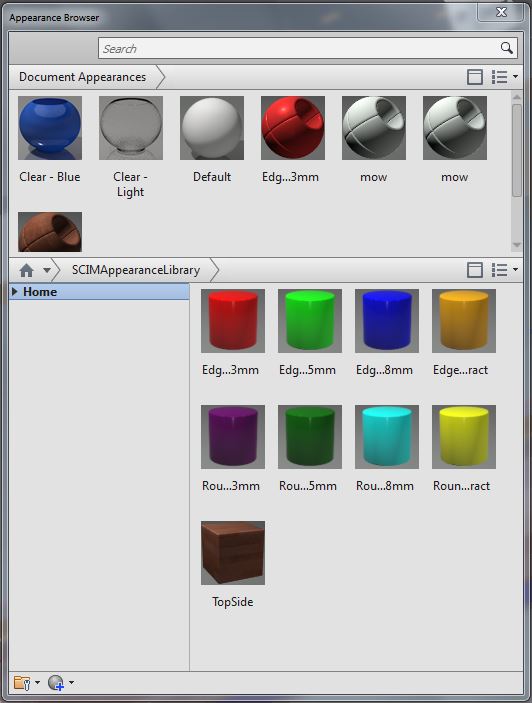Open Document Appearances view options dropdown

click(505, 77)
